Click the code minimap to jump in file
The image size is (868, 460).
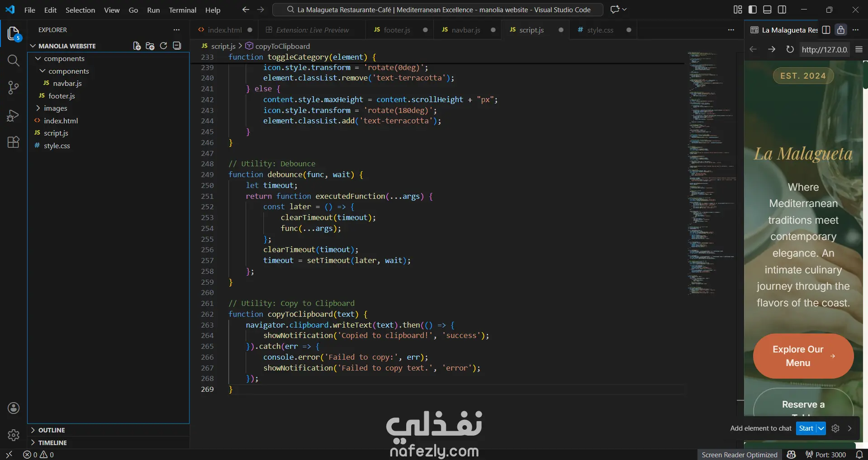point(711,174)
